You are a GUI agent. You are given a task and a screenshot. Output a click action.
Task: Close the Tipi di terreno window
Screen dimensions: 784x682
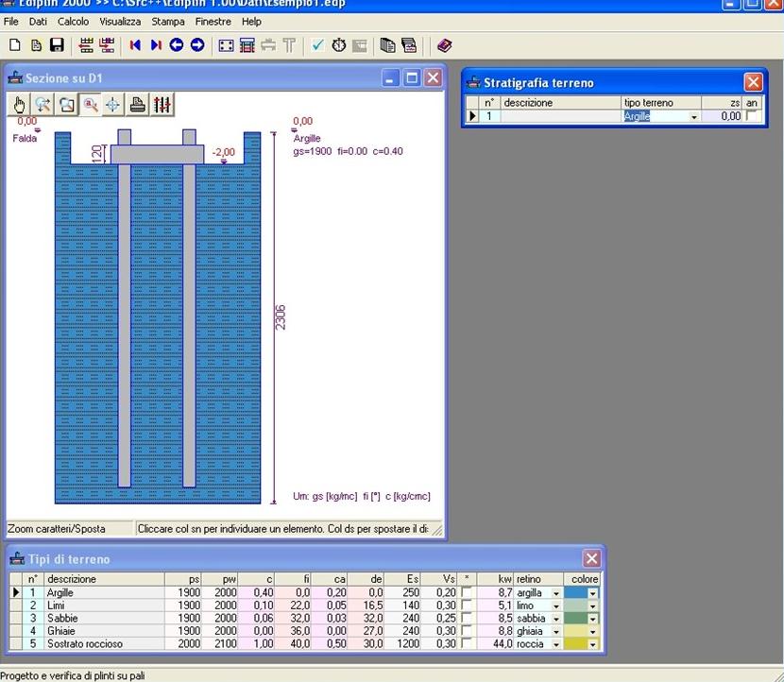[591, 558]
